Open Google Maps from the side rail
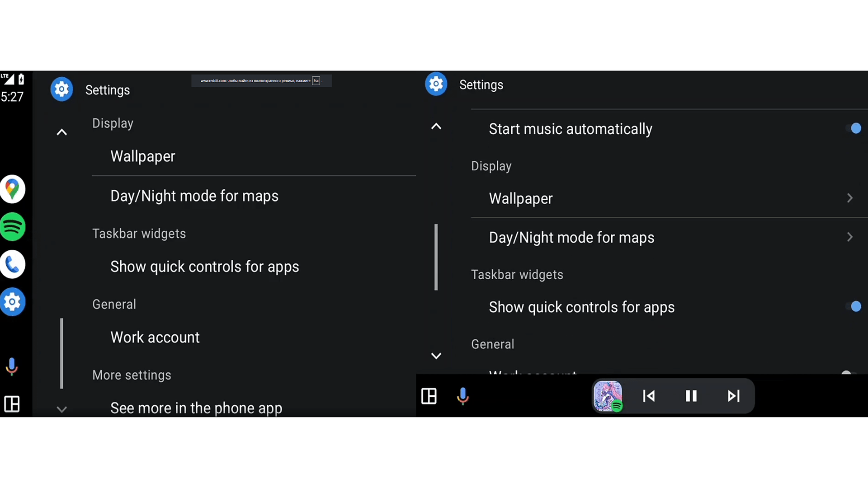Viewport: 868px width, 488px height. click(x=12, y=189)
